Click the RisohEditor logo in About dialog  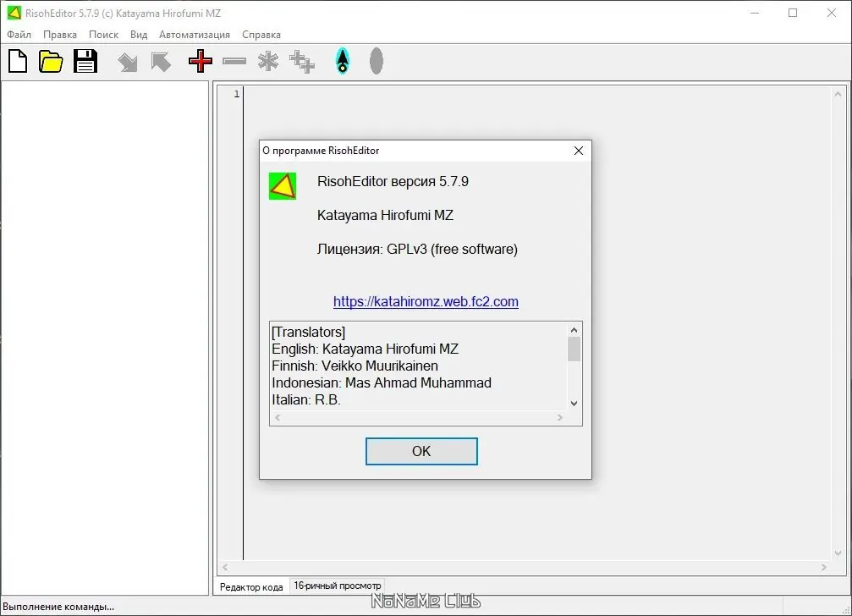tap(283, 186)
